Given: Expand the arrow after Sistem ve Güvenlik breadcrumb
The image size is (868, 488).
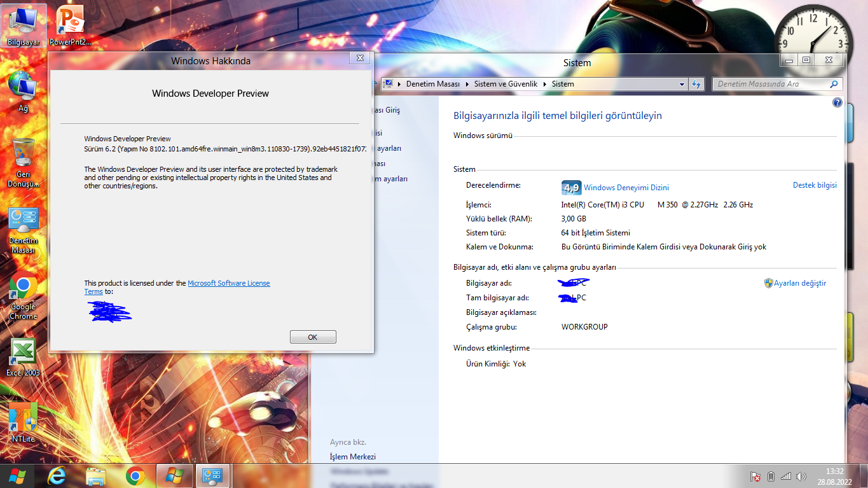Looking at the screenshot, I should click(x=545, y=84).
